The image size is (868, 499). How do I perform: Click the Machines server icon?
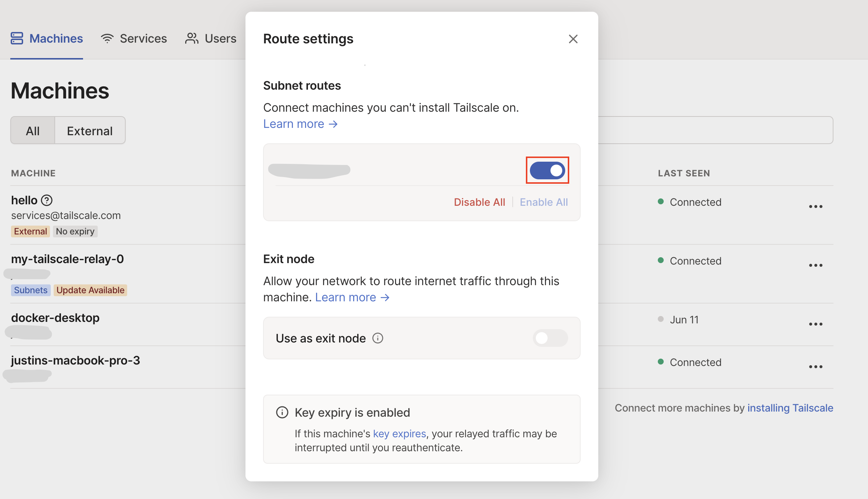[17, 38]
